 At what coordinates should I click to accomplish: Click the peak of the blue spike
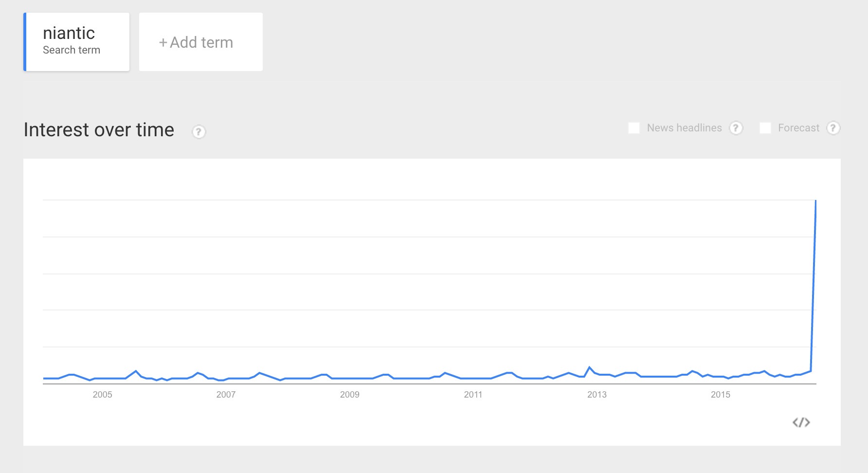coord(815,200)
